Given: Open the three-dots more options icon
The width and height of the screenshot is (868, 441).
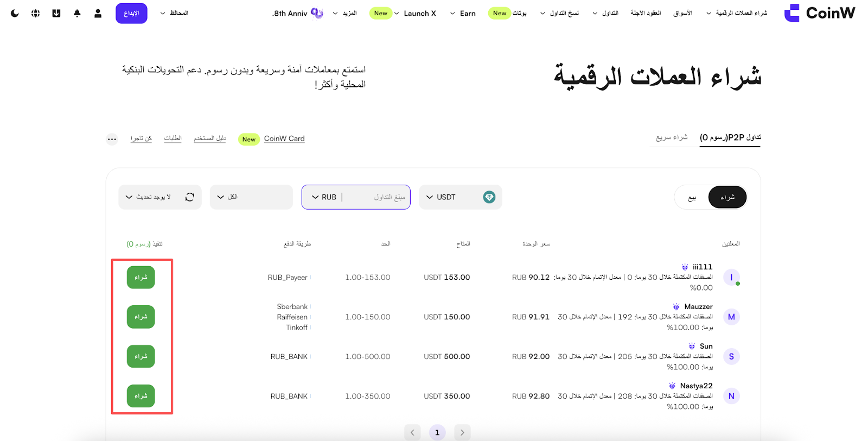Looking at the screenshot, I should [112, 139].
